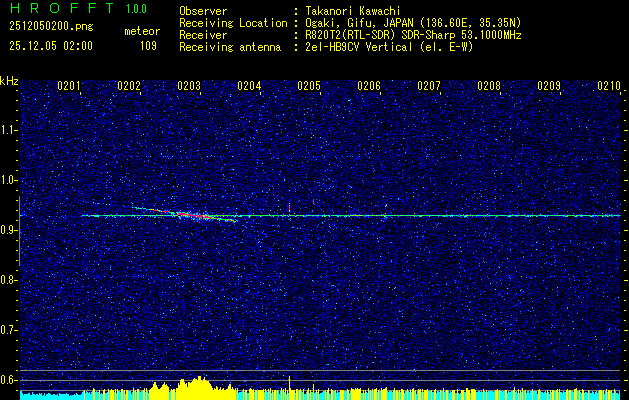Image resolution: width=629 pixels, height=400 pixels.
Task: Click time marker 0201
Action: pos(69,85)
